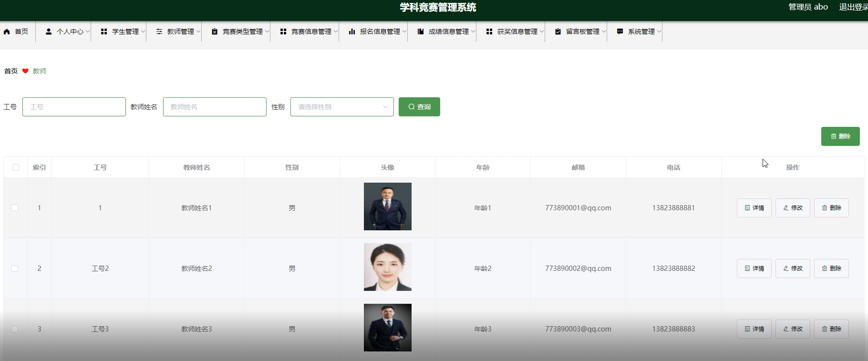Image resolution: width=868 pixels, height=361 pixels.
Task: Click 管理员 abo user label
Action: (808, 7)
